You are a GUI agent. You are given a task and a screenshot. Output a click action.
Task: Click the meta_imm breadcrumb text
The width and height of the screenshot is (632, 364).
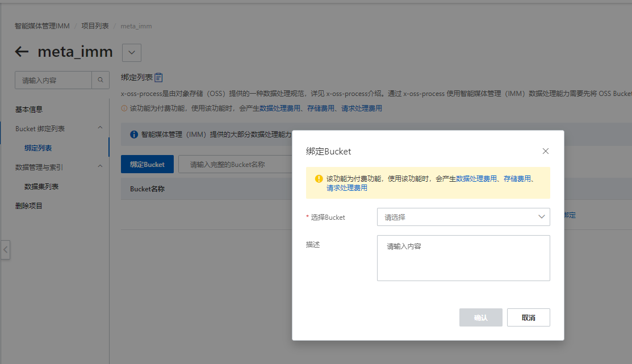pyautogui.click(x=136, y=26)
